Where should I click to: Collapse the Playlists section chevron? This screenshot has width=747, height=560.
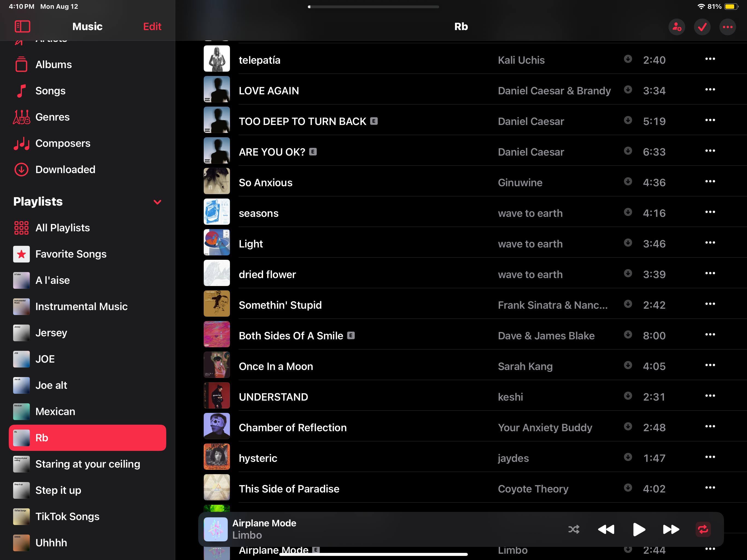click(157, 202)
